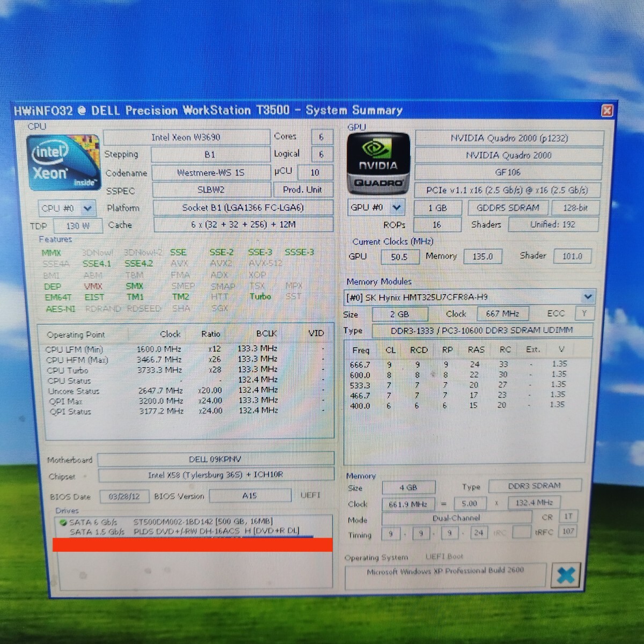Click the AES-NI feature label
This screenshot has height=644, width=644.
tap(60, 309)
